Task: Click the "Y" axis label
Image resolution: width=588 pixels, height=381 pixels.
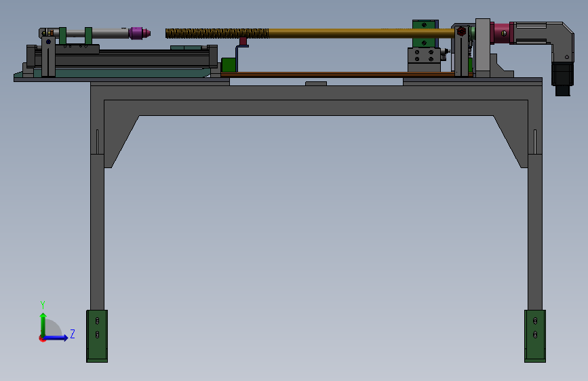Action: tap(43, 304)
